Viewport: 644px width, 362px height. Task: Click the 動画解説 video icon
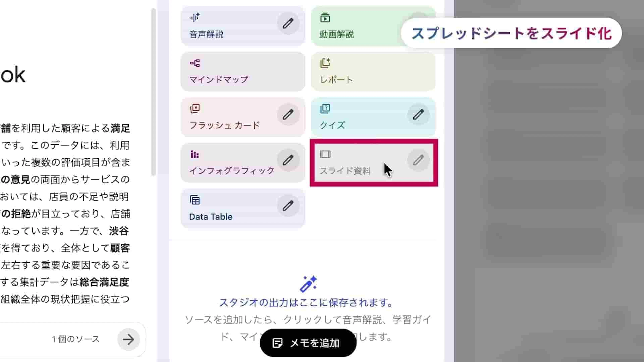[x=325, y=17]
